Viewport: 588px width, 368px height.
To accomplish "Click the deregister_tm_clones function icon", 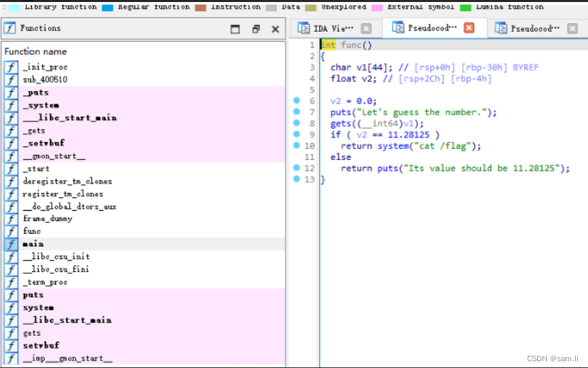I will [x=12, y=181].
